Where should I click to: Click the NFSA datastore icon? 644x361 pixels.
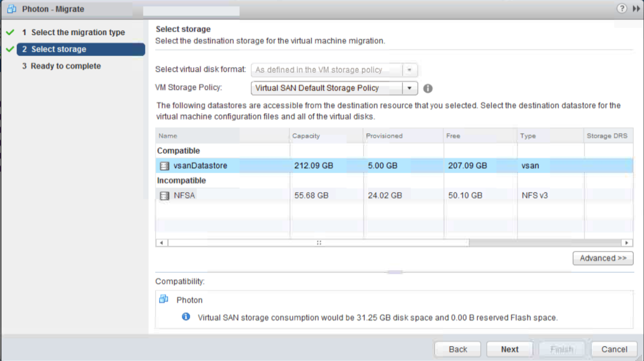tap(164, 196)
